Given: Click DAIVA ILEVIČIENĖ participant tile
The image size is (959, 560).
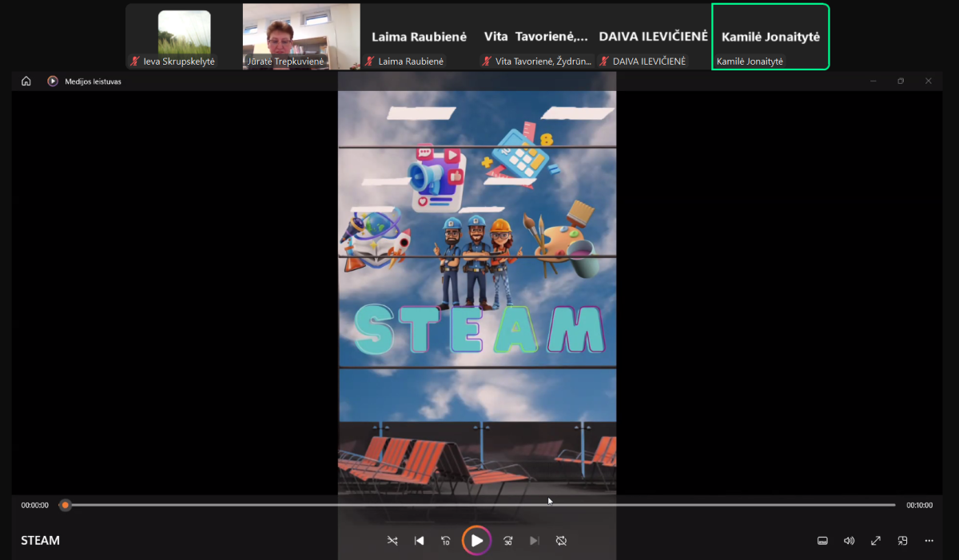Looking at the screenshot, I should 653,37.
